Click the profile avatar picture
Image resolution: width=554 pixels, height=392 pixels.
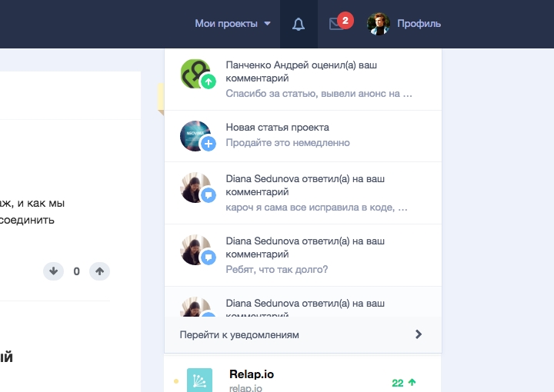click(x=379, y=24)
